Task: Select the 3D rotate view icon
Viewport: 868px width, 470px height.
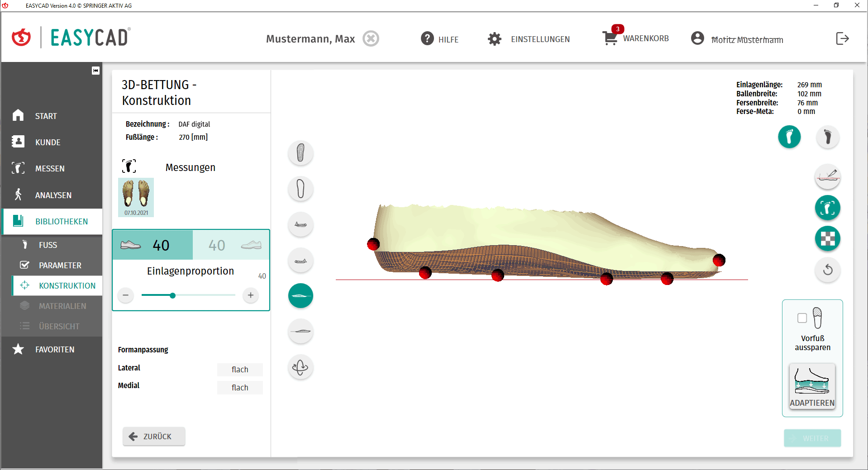Action: click(x=300, y=367)
